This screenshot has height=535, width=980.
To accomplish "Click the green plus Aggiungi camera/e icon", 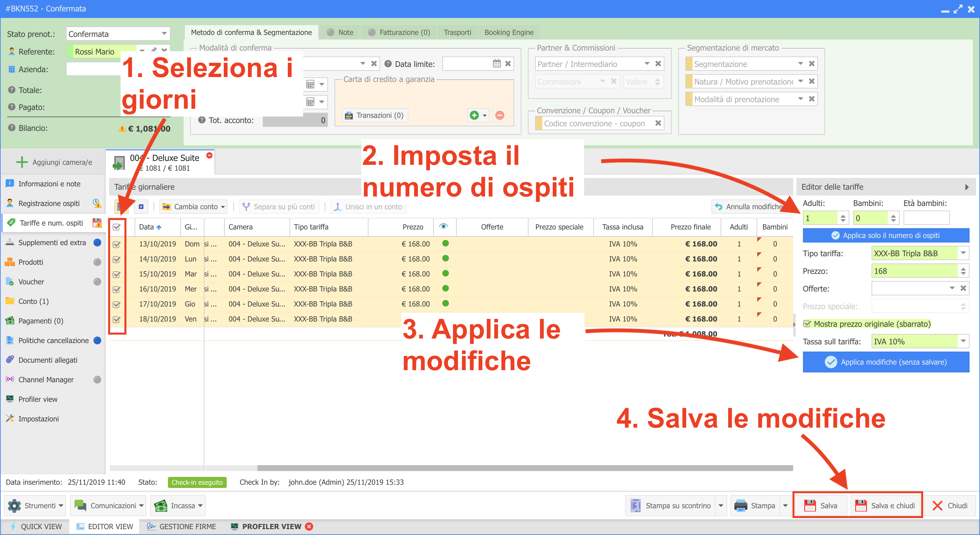I will point(22,162).
